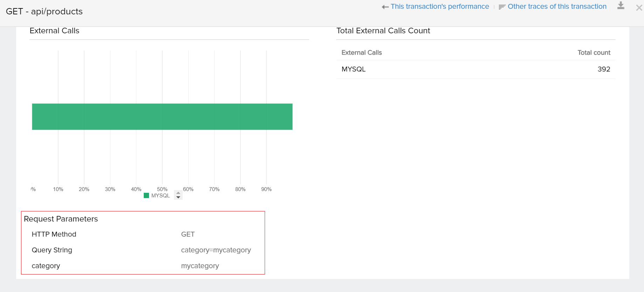Screen dimensions: 644x292
Task: Click the legend scroll up arrow
Action: pos(178,193)
